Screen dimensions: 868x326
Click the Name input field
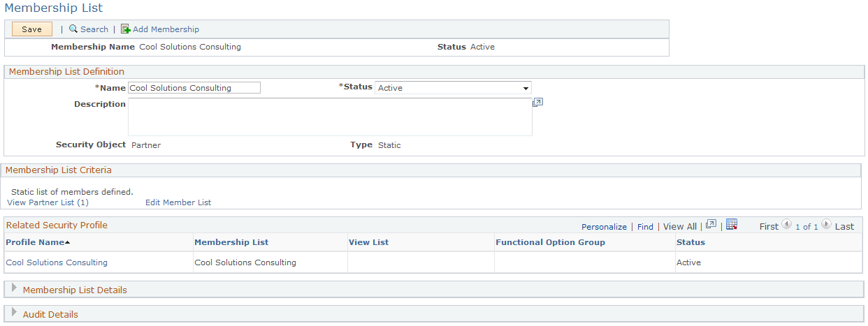coord(194,88)
